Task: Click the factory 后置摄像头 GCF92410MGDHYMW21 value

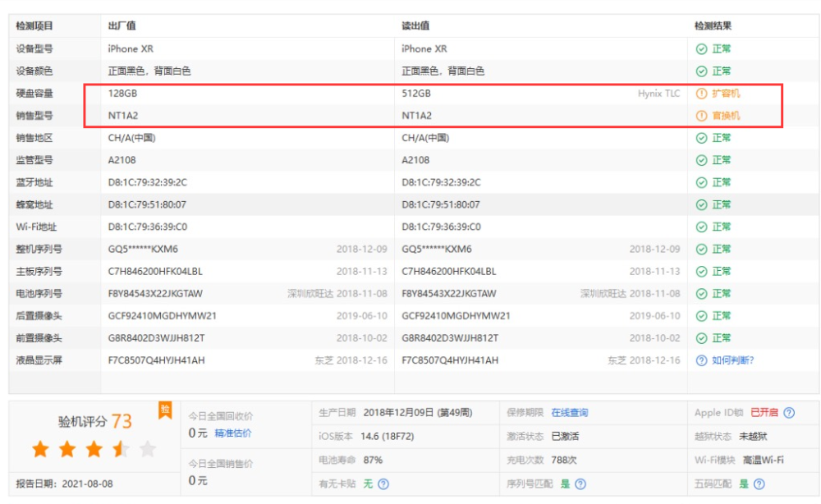Action: coord(163,316)
